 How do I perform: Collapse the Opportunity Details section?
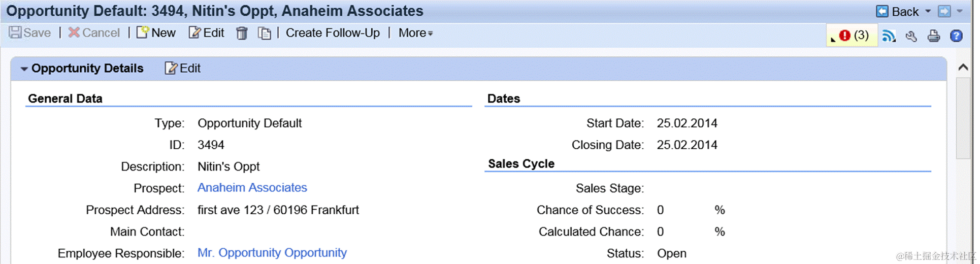[x=24, y=69]
